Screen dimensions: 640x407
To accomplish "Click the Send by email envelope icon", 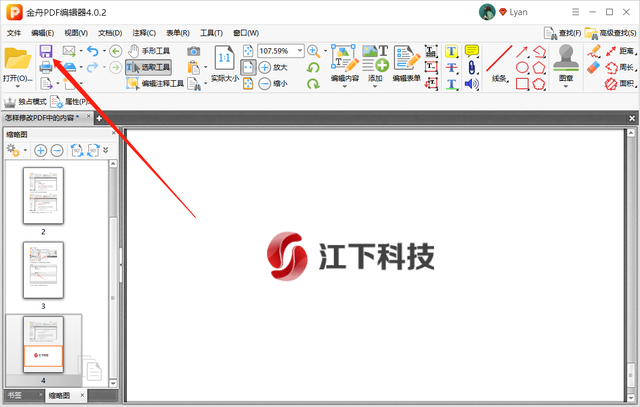I will click(69, 51).
